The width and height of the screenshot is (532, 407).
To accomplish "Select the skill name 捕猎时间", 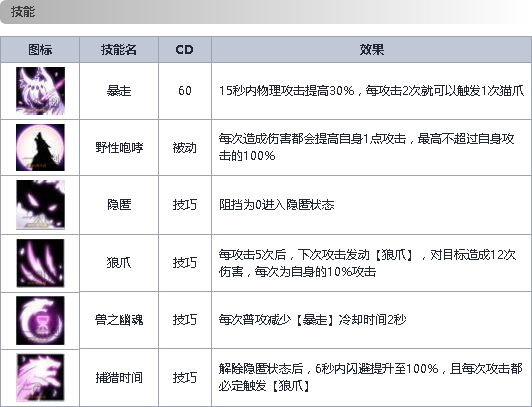I will 119,377.
